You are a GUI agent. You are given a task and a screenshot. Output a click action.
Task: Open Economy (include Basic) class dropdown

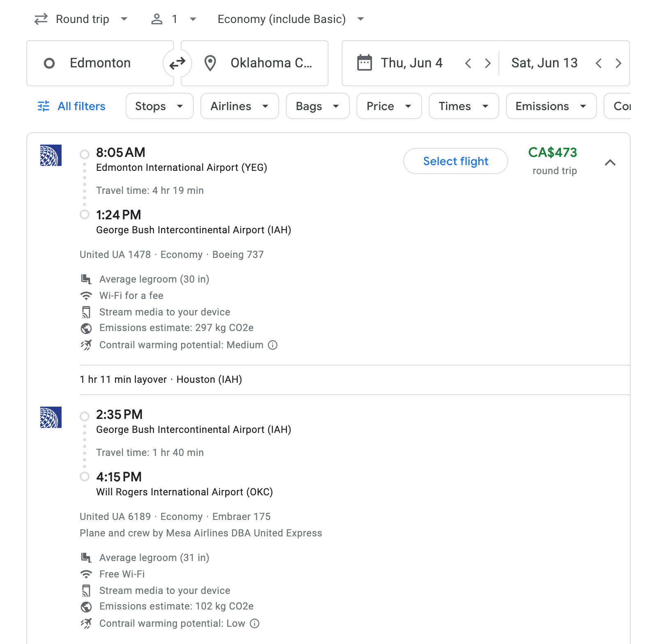click(x=290, y=19)
